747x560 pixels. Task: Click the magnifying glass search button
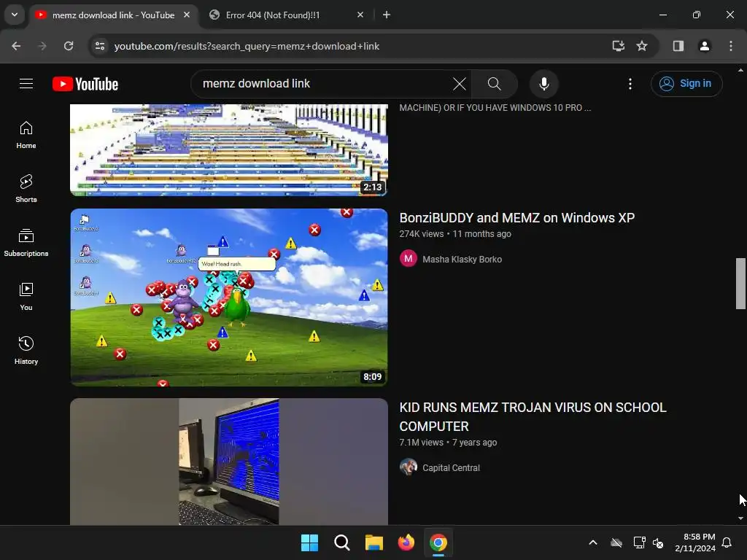pos(495,84)
